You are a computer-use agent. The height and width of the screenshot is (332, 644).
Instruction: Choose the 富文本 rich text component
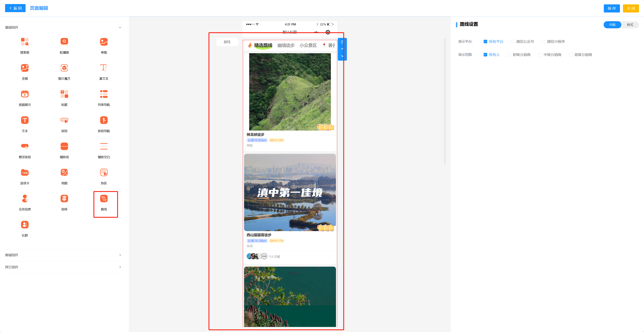(104, 68)
